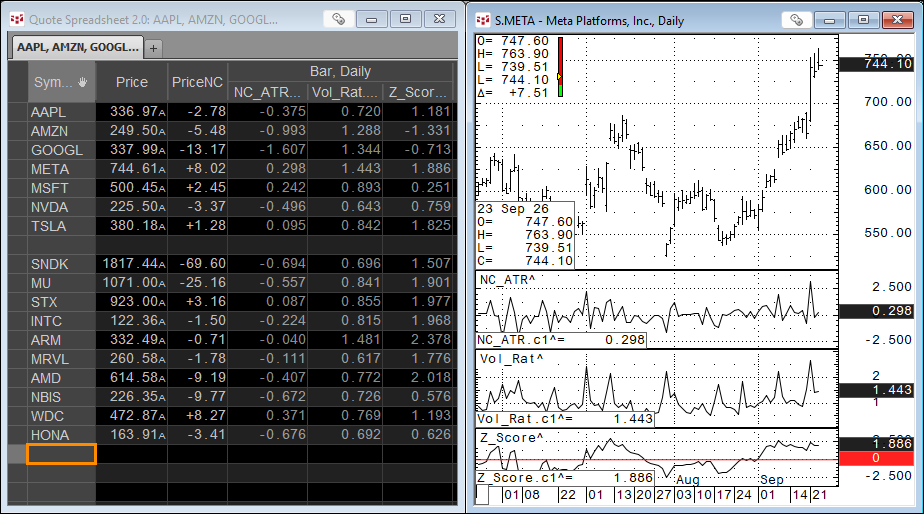Select the GOOGL symbol cell
Screen dimensions: 924x514
[x=61, y=150]
